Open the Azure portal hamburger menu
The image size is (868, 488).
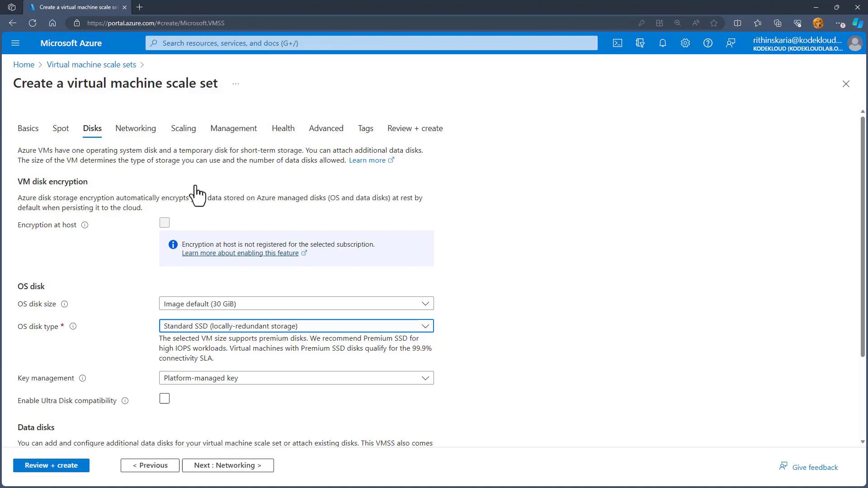15,43
